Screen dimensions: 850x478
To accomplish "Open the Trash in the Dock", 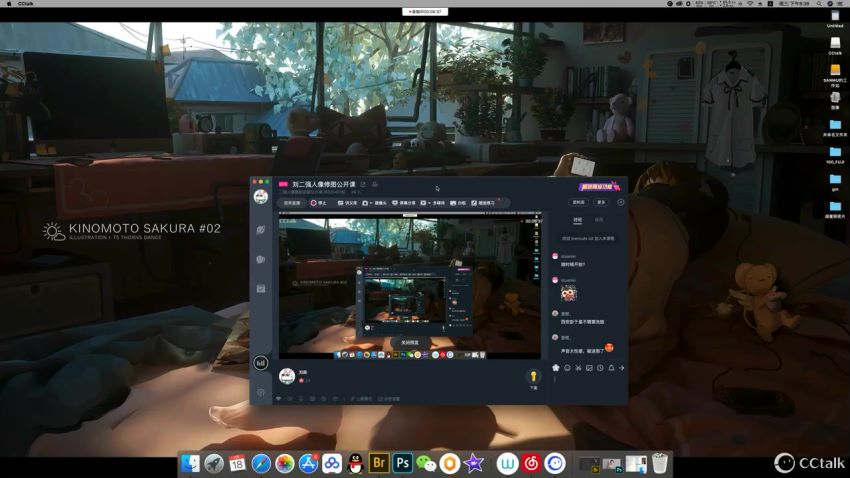I will point(660,463).
